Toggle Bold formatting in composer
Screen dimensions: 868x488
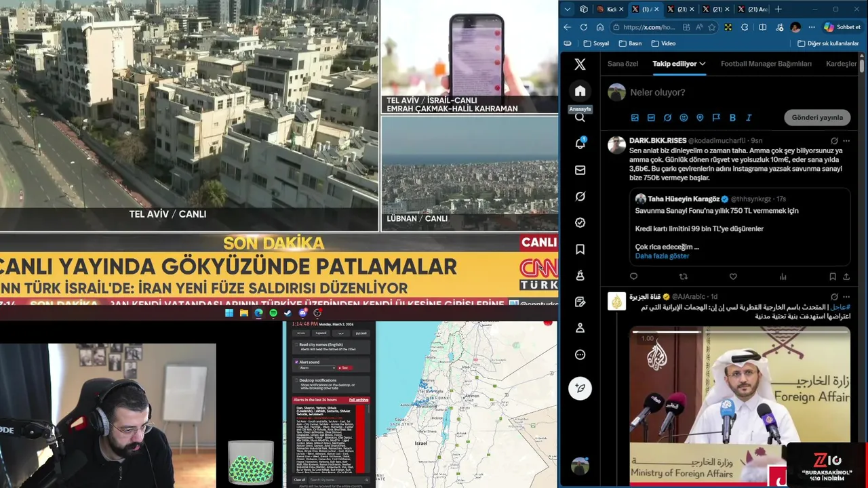[732, 117]
